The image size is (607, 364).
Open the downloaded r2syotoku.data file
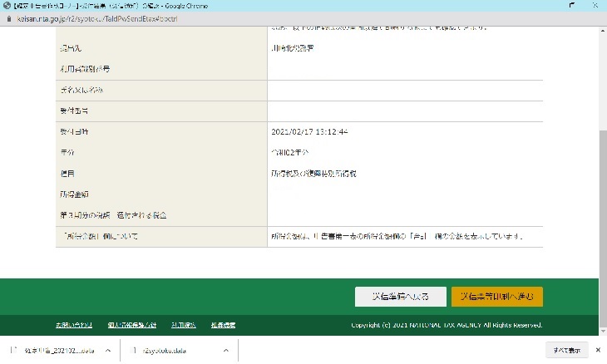click(x=164, y=351)
